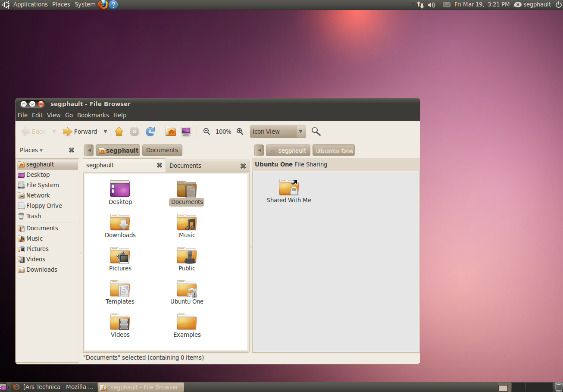563x392 pixels.
Task: Switch to the Ars Technica Mozilla taskbar window
Action: click(54, 387)
